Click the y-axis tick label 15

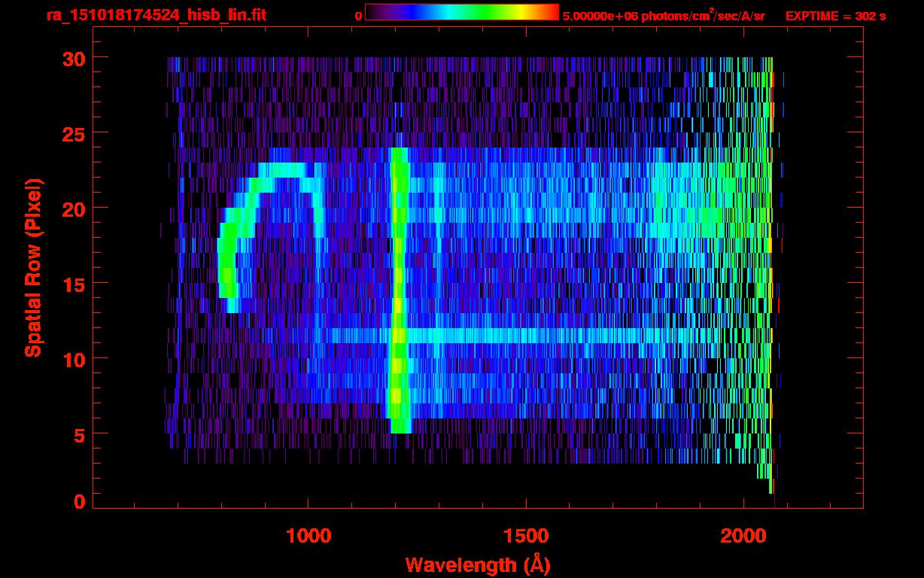pyautogui.click(x=73, y=284)
